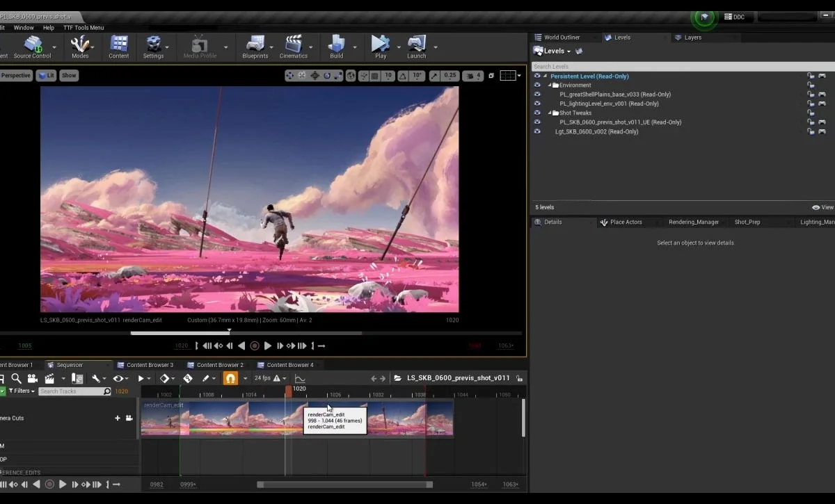Open the TTF Tools Menu
This screenshot has height=504, width=835.
point(83,28)
